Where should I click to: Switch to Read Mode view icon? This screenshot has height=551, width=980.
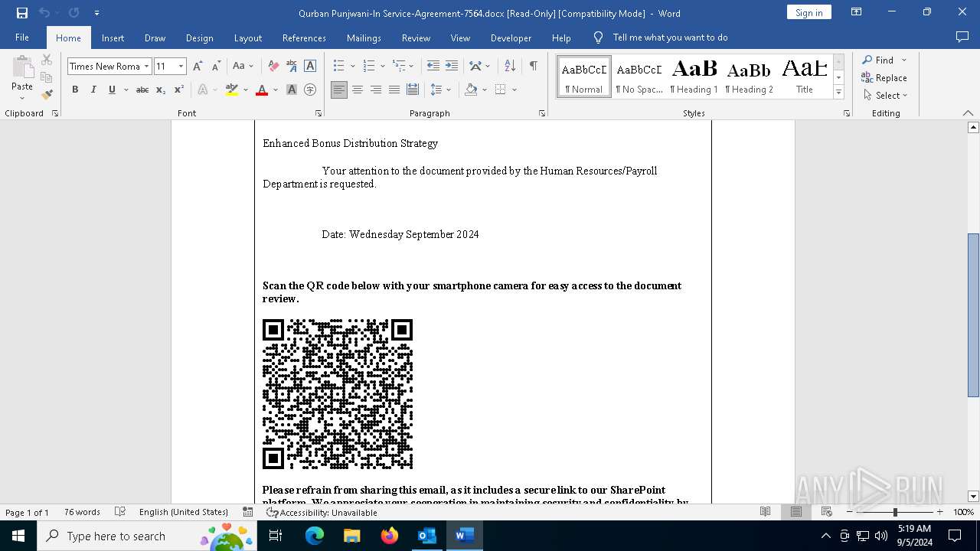pos(765,512)
